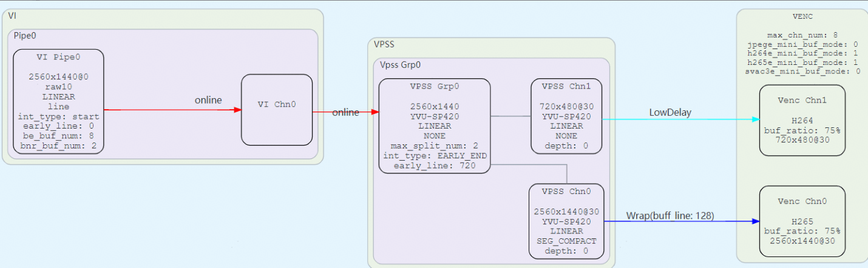Click 'SEG_COMPACT' in VPSS Chn0

pyautogui.click(x=566, y=241)
